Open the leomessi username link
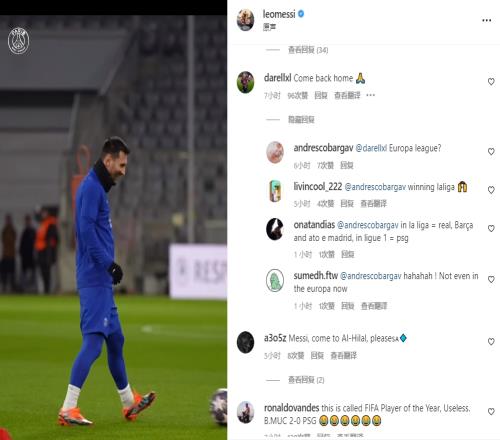Image resolution: width=500 pixels, height=440 pixels. click(x=279, y=14)
